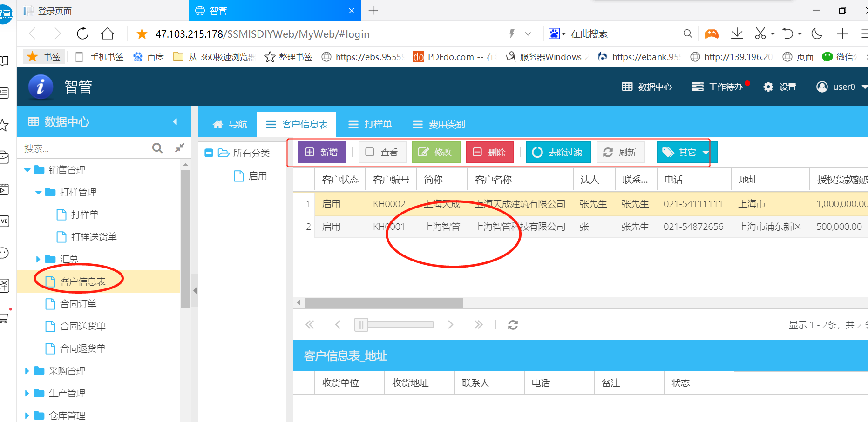This screenshot has height=422, width=868.
Task: Switch to the 导航 tab
Action: tap(230, 124)
